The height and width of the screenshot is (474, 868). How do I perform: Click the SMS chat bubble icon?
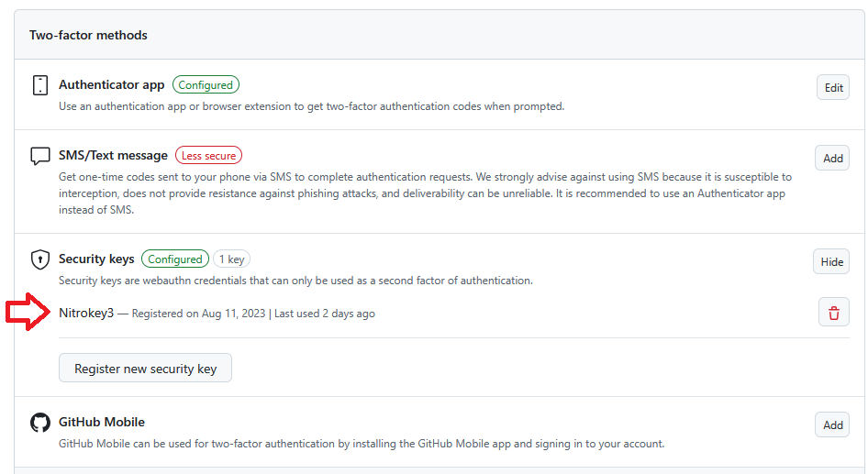point(39,156)
